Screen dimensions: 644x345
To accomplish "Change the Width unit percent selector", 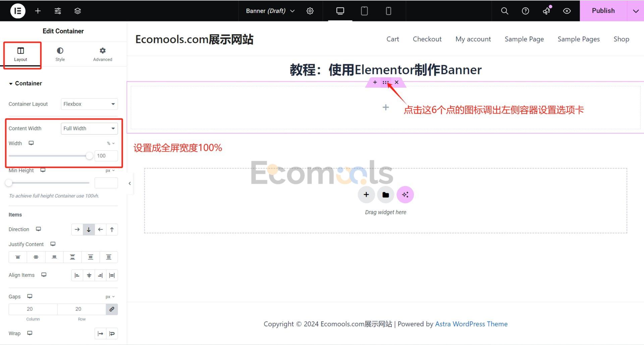I will (111, 143).
